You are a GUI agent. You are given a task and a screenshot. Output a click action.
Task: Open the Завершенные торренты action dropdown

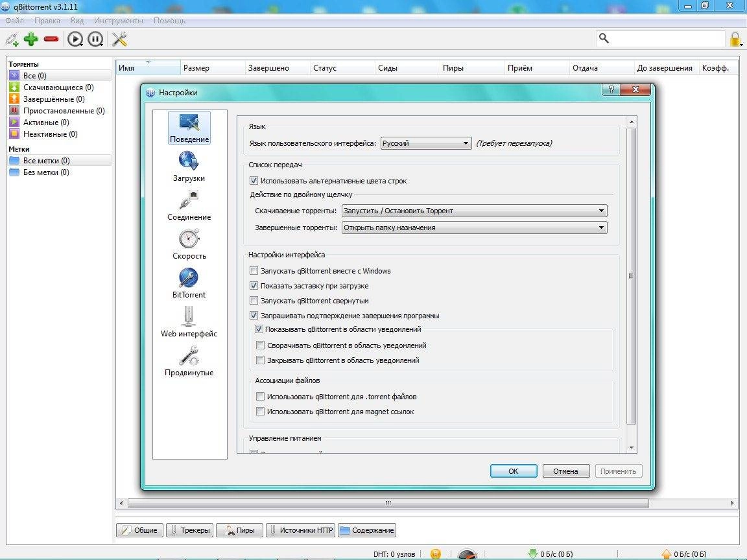coord(475,227)
